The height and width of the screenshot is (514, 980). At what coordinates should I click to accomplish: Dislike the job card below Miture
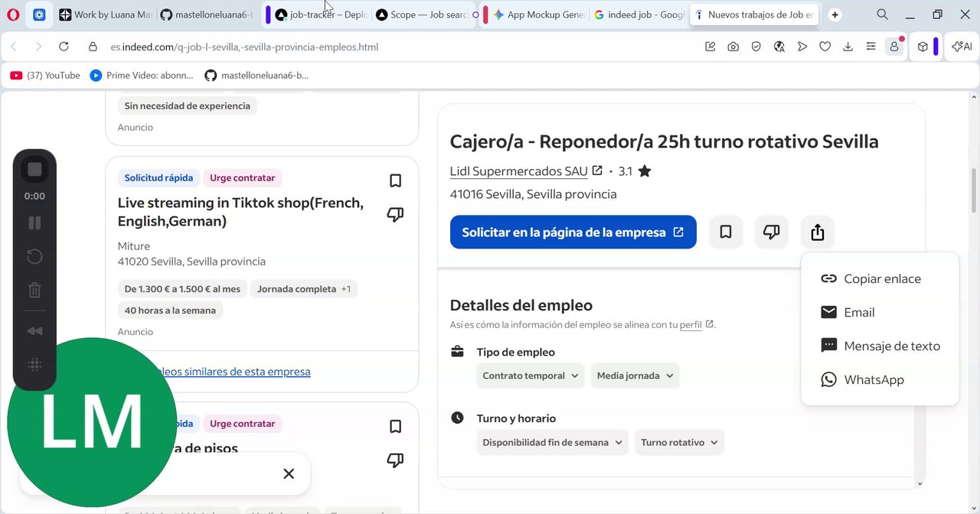coord(395,460)
